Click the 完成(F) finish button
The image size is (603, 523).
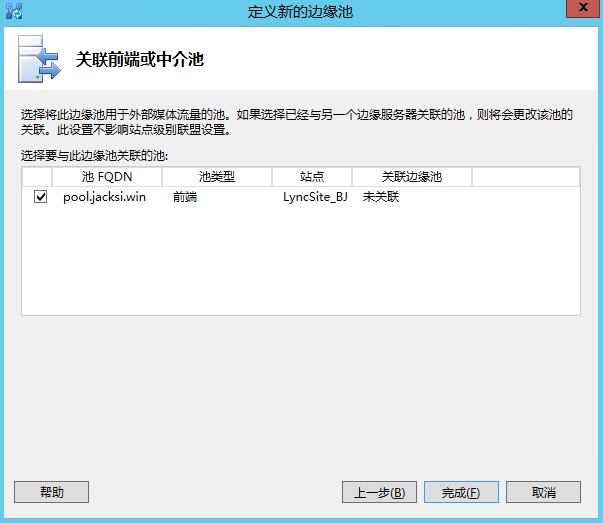tap(461, 492)
